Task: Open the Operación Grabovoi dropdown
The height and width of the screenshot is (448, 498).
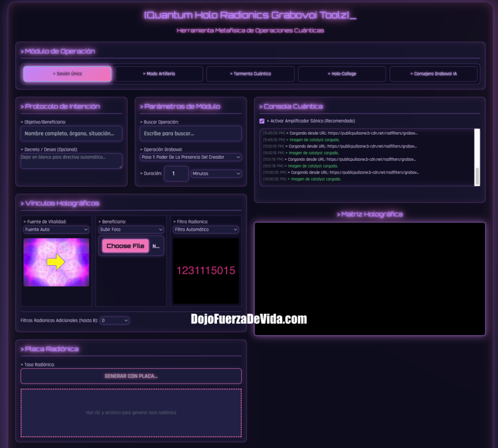Action: pyautogui.click(x=191, y=157)
